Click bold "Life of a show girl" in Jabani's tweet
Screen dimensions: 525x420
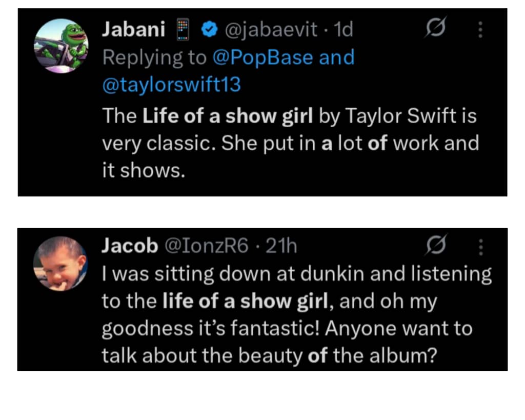coord(228,116)
